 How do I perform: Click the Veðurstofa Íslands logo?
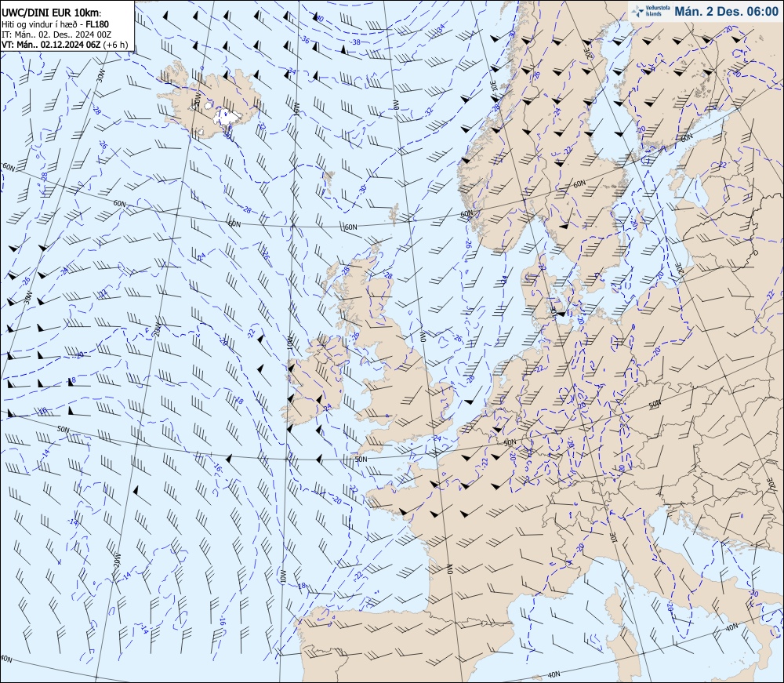click(x=651, y=11)
